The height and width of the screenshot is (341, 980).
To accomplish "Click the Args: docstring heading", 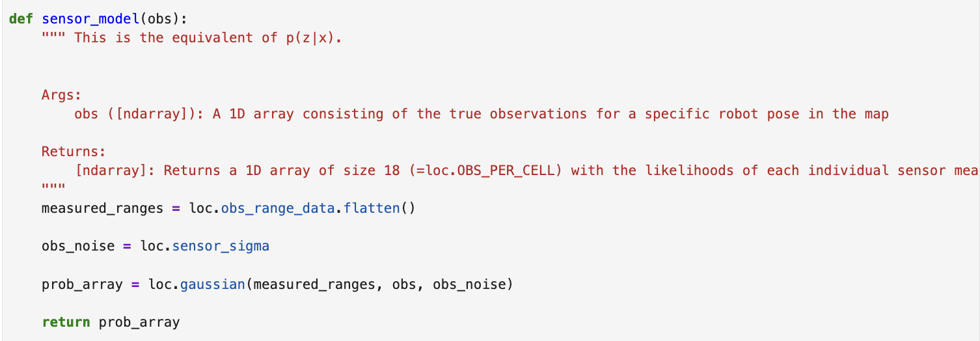I will (x=62, y=95).
